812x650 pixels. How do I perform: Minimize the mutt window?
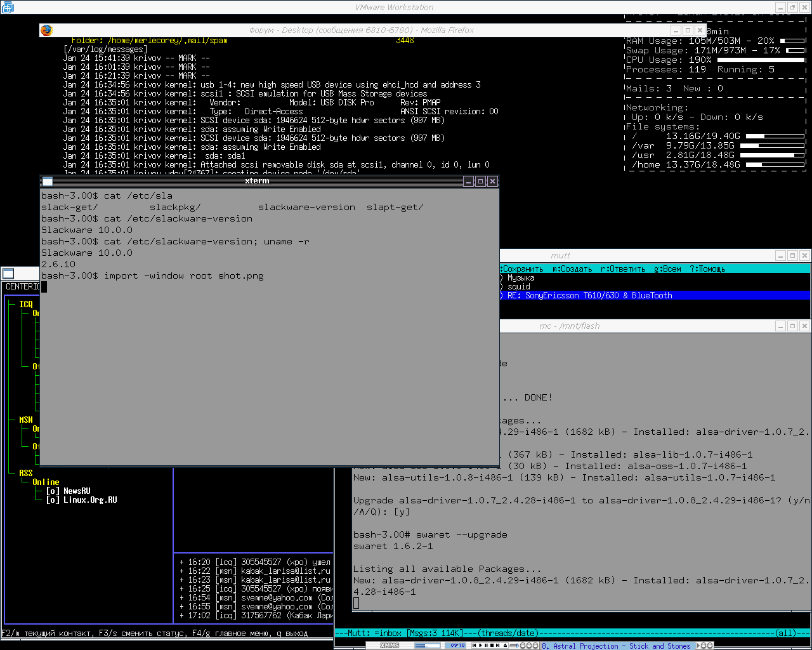click(780, 256)
